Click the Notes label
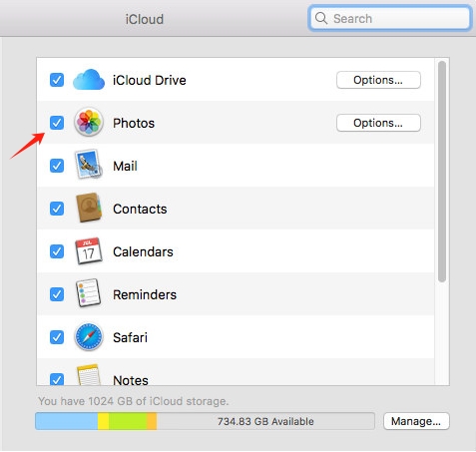The image size is (476, 452). coord(131,380)
